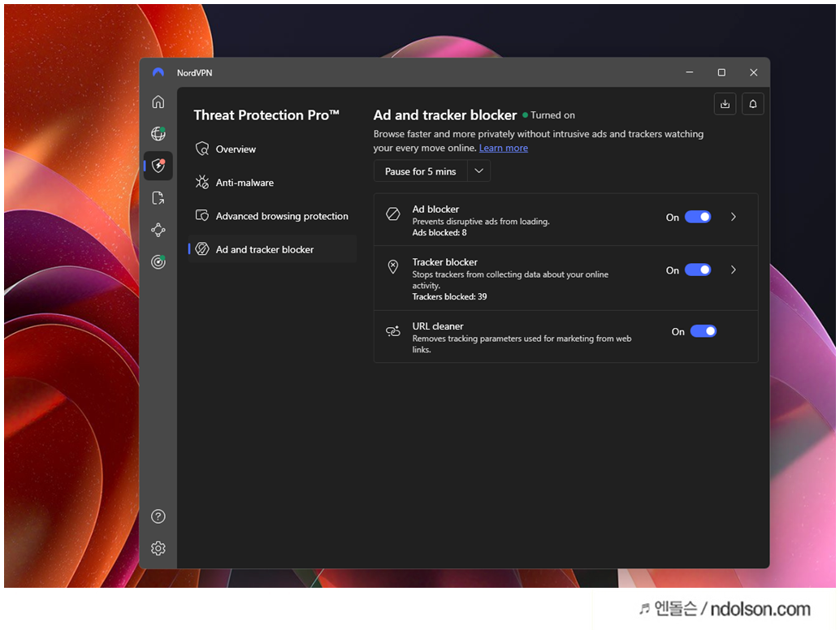Viewport: 840px width, 630px height.
Task: Click the URL cleaner link icon
Action: [392, 331]
